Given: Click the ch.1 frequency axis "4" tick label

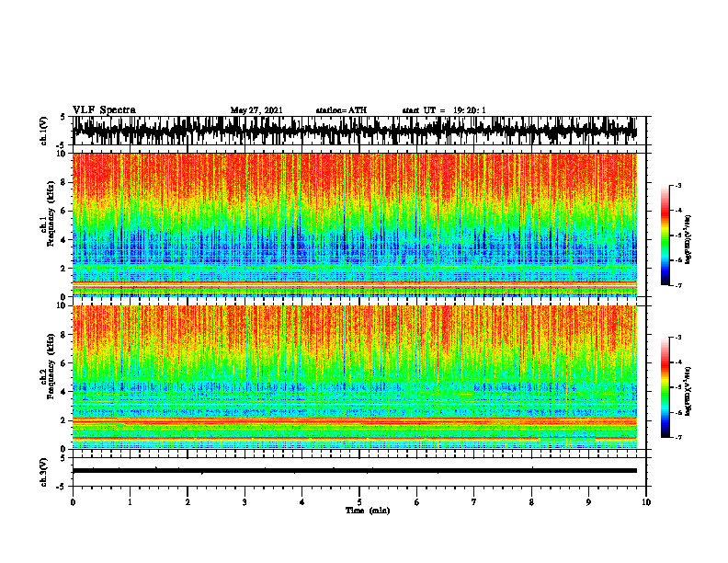Looking at the screenshot, I should pyautogui.click(x=64, y=240).
